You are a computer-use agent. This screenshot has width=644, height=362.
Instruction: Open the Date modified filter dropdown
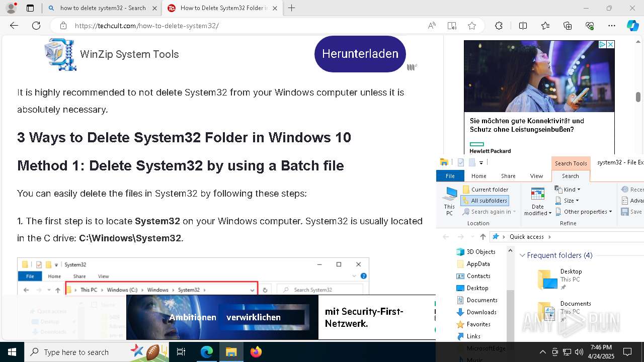click(x=538, y=201)
